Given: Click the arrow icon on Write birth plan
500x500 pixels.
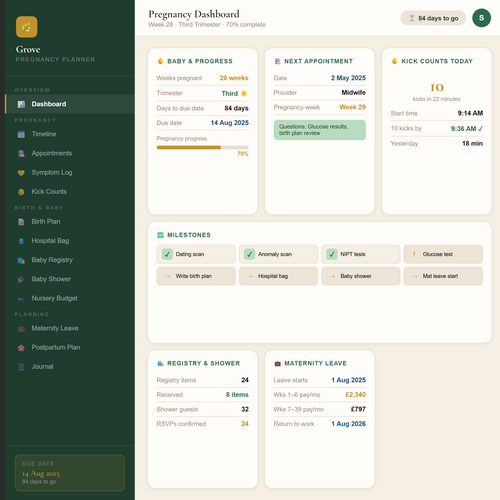Looking at the screenshot, I should [x=167, y=276].
